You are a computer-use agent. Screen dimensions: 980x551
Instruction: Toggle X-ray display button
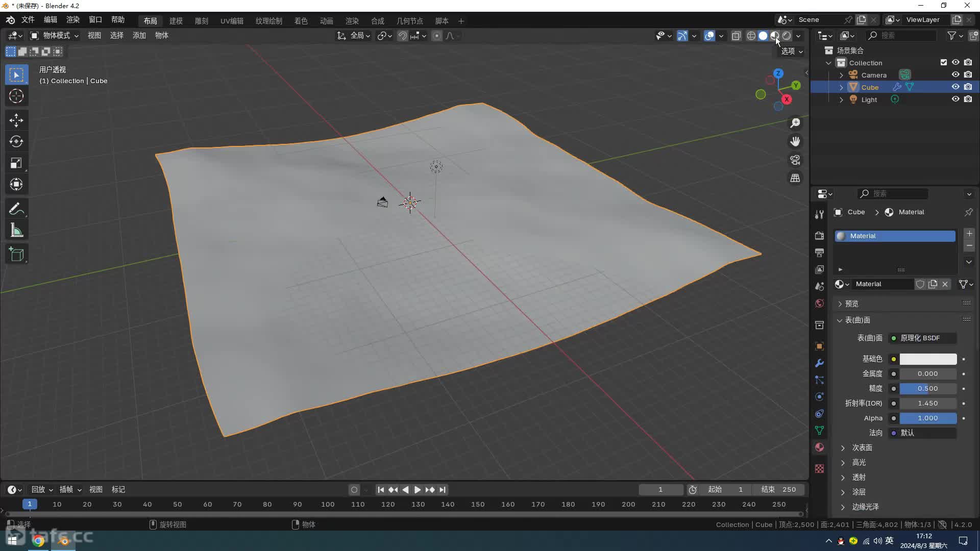[x=736, y=36]
